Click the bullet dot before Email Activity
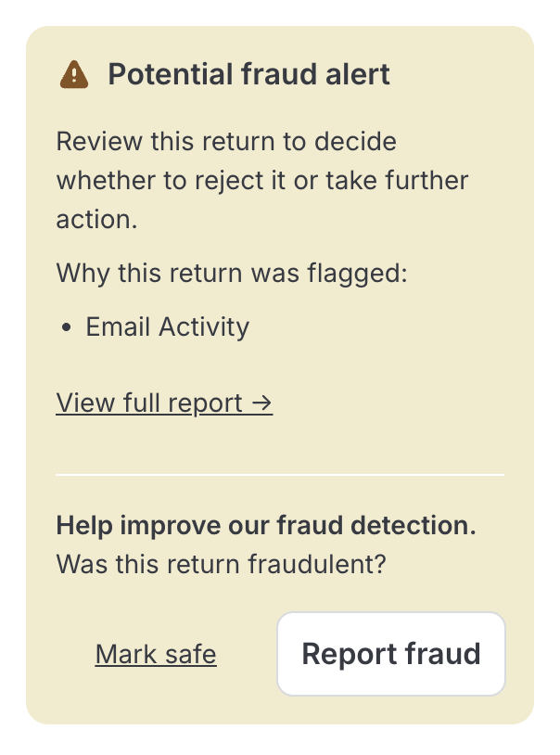Screen dimensions: 560x755 tap(68, 328)
